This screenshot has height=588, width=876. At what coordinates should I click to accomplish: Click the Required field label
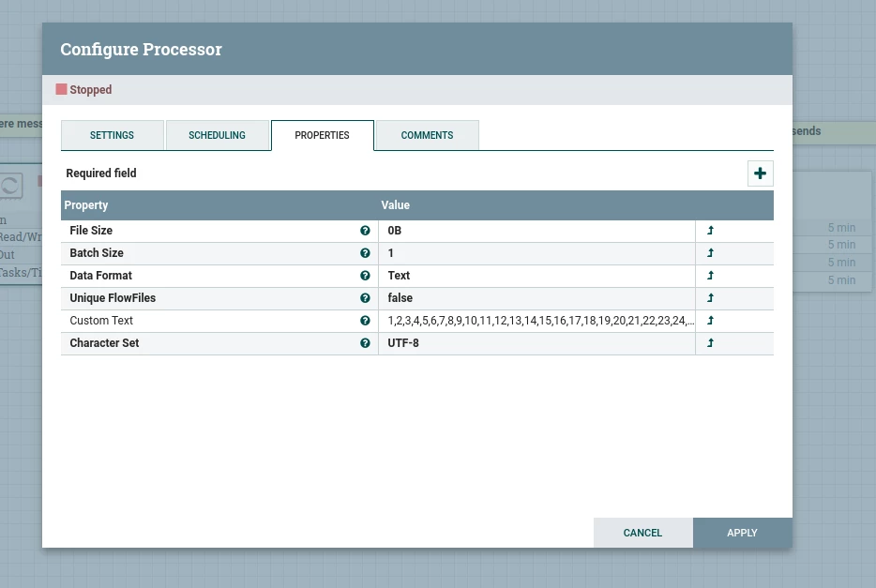click(101, 173)
